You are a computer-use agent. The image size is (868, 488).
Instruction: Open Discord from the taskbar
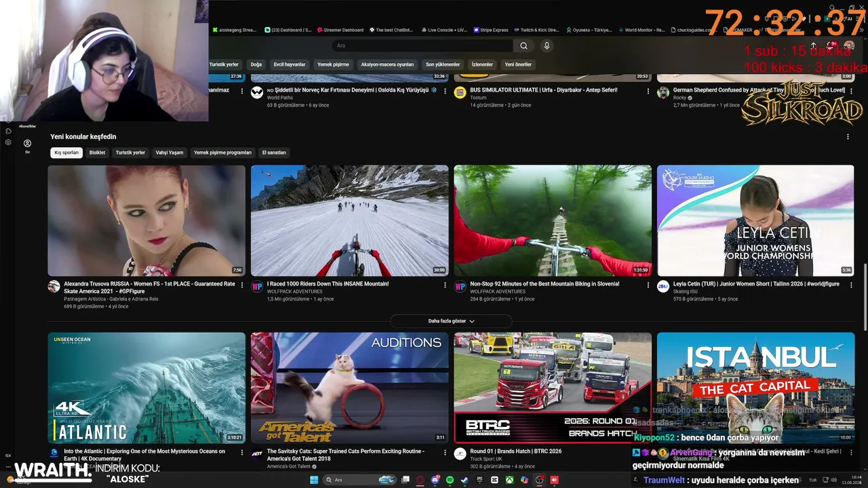click(435, 480)
